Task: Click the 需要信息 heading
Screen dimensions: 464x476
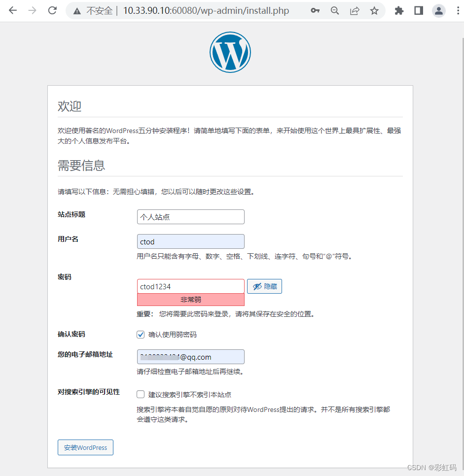Action: 81,166
